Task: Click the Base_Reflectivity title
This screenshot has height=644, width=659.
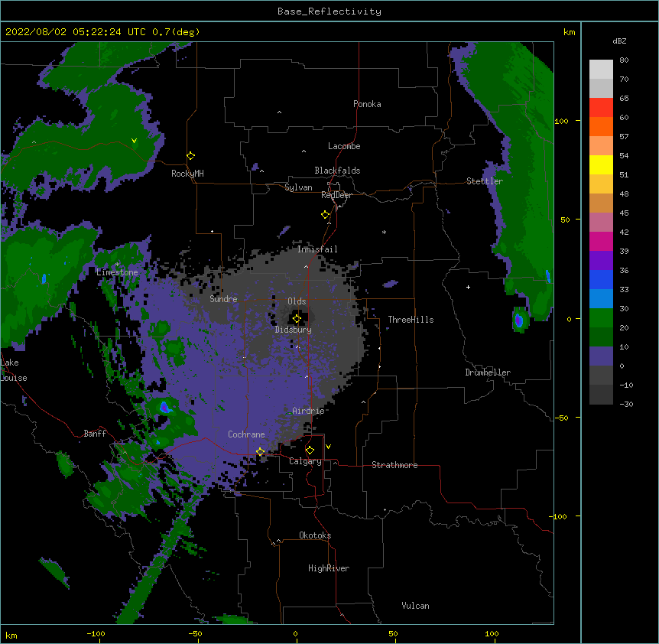Action: pos(329,11)
